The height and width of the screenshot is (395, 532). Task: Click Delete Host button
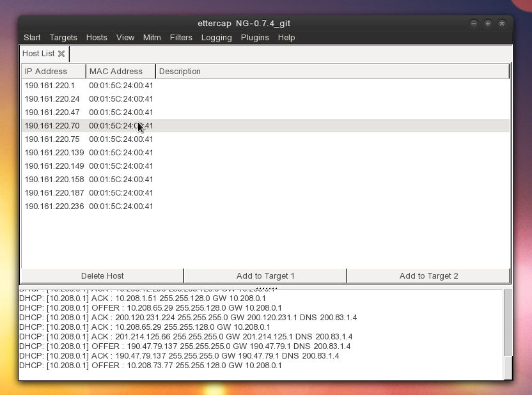point(102,276)
